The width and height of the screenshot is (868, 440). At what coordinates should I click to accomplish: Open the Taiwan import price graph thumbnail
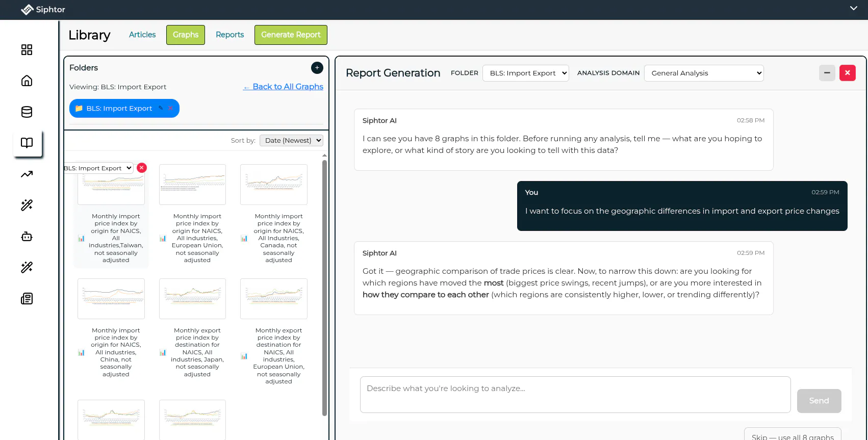(111, 185)
